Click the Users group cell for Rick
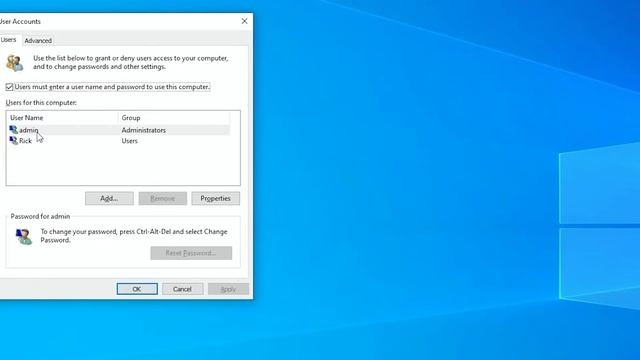The width and height of the screenshot is (640, 360). [x=129, y=141]
